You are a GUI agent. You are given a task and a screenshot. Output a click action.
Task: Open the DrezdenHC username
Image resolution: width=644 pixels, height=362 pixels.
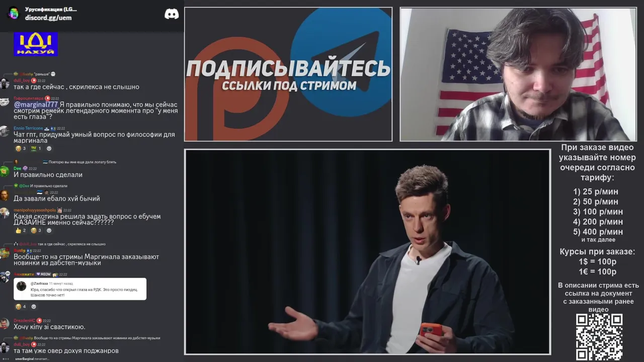coord(24,320)
